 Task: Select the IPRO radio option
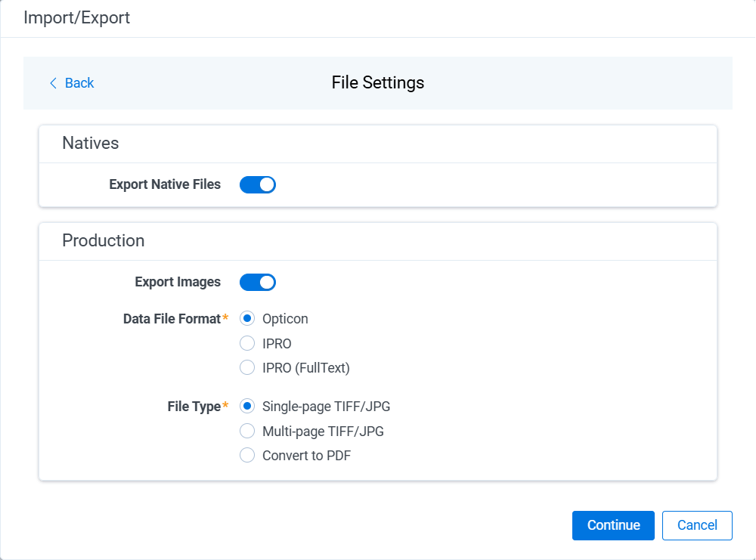pyautogui.click(x=247, y=343)
